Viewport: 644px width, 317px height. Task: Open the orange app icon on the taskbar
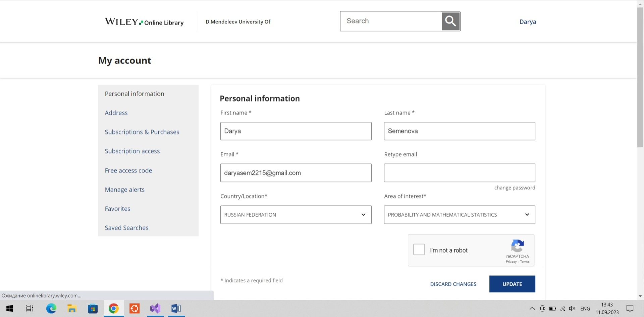click(x=135, y=308)
